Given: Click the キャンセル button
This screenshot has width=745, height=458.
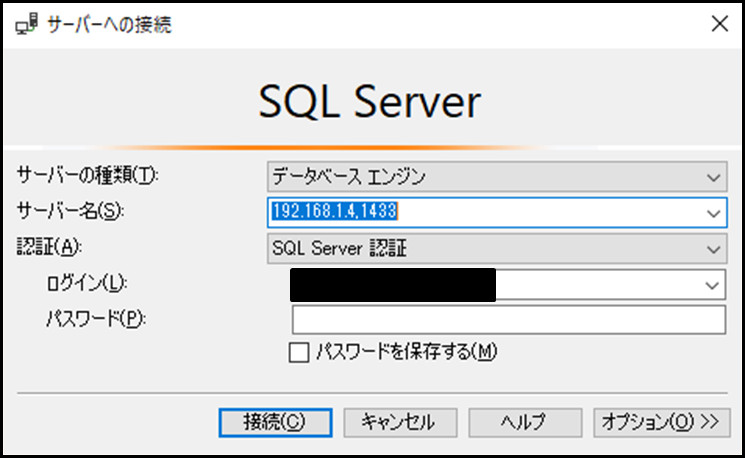Looking at the screenshot, I should [400, 422].
